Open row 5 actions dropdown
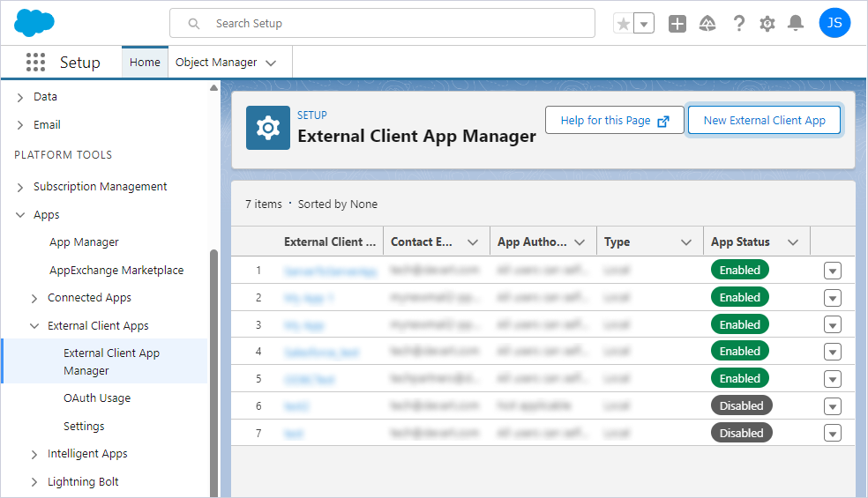This screenshot has width=868, height=498. (x=833, y=379)
